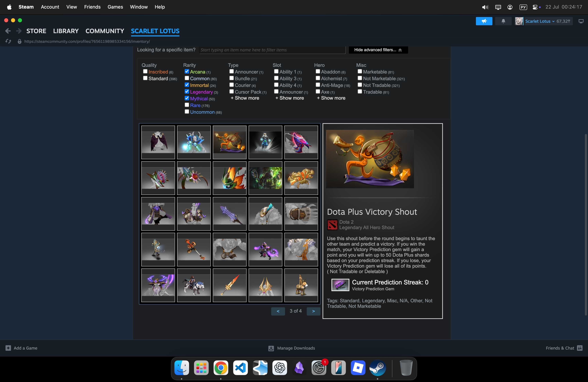The height and width of the screenshot is (382, 588).
Task: Click the Steam announcements megaphone button
Action: click(x=484, y=21)
